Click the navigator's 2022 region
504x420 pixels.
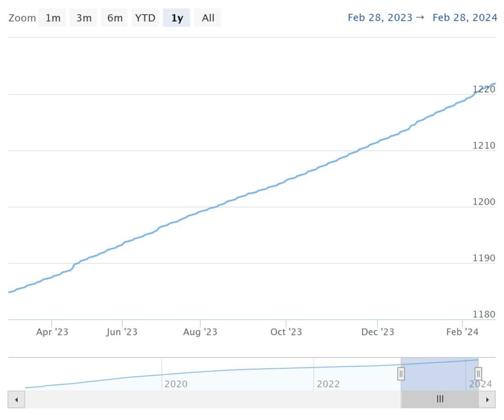pyautogui.click(x=328, y=384)
